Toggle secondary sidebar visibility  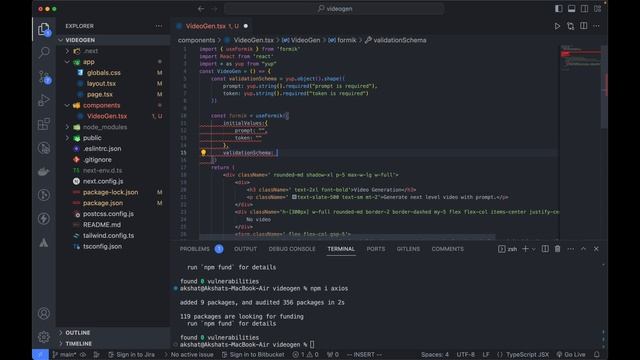coord(584,9)
